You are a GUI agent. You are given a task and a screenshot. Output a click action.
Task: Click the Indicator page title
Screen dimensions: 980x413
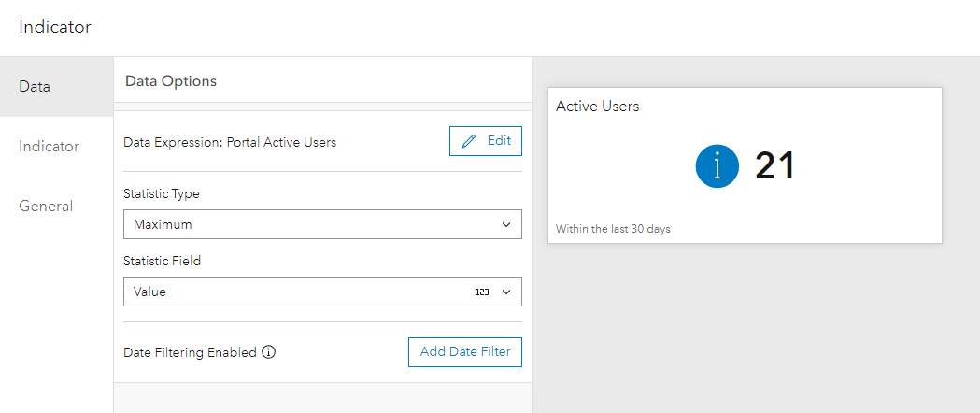tap(55, 27)
